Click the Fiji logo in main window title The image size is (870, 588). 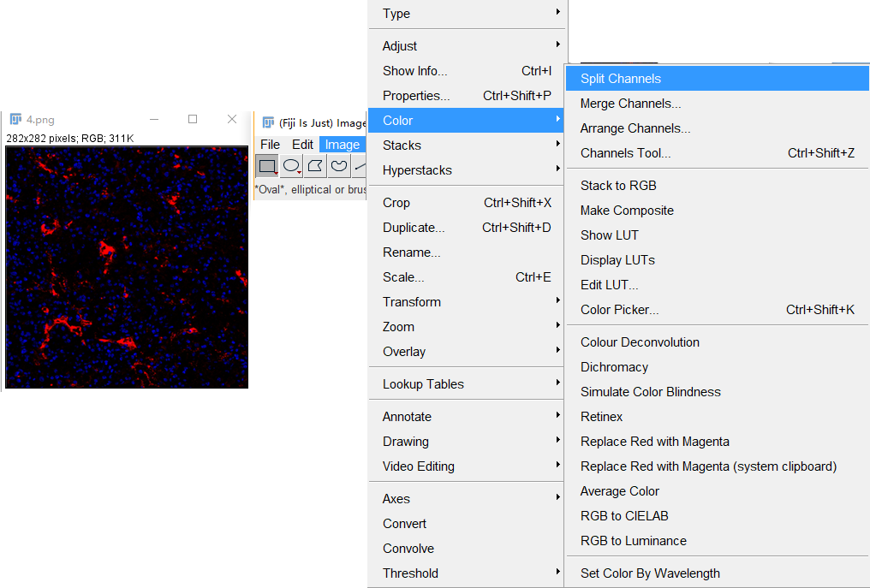click(269, 122)
